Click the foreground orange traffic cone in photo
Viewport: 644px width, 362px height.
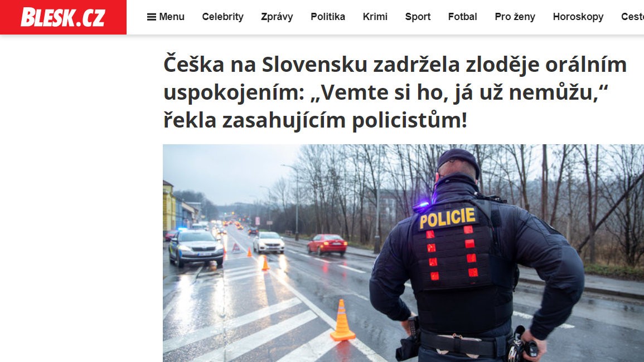[342, 320]
